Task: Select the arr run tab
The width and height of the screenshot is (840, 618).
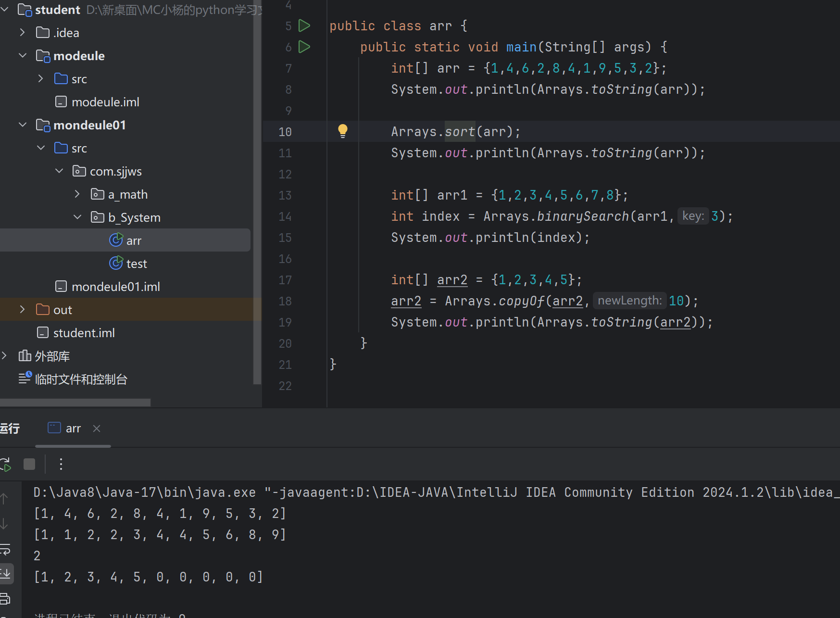Action: (x=73, y=429)
